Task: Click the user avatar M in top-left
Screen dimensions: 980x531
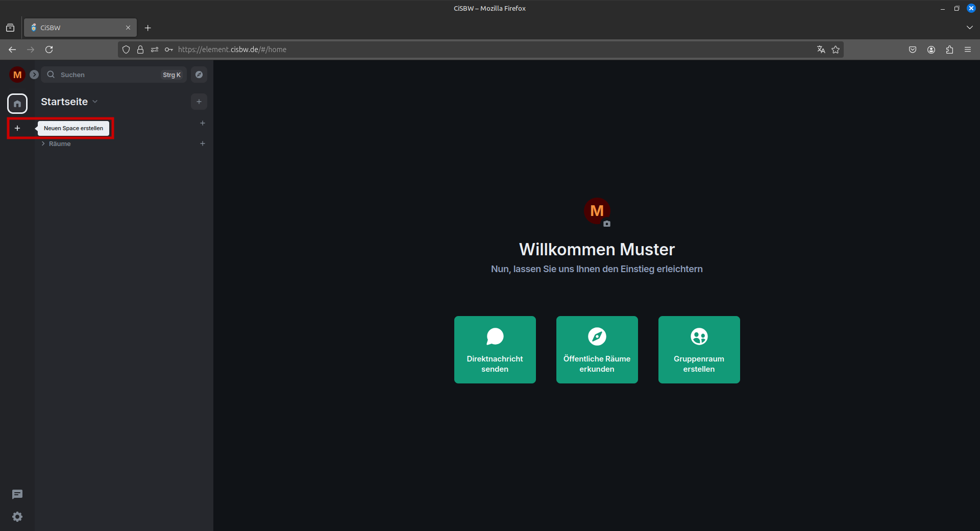Action: [17, 75]
